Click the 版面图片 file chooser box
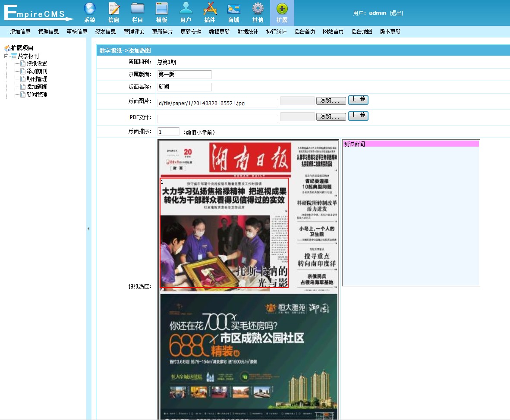 [x=297, y=101]
